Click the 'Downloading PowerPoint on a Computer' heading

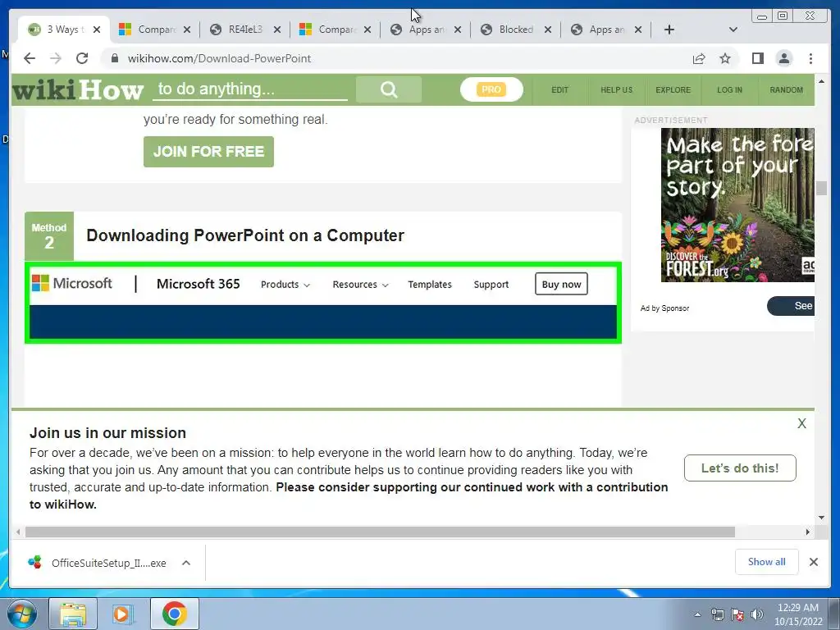245,235
